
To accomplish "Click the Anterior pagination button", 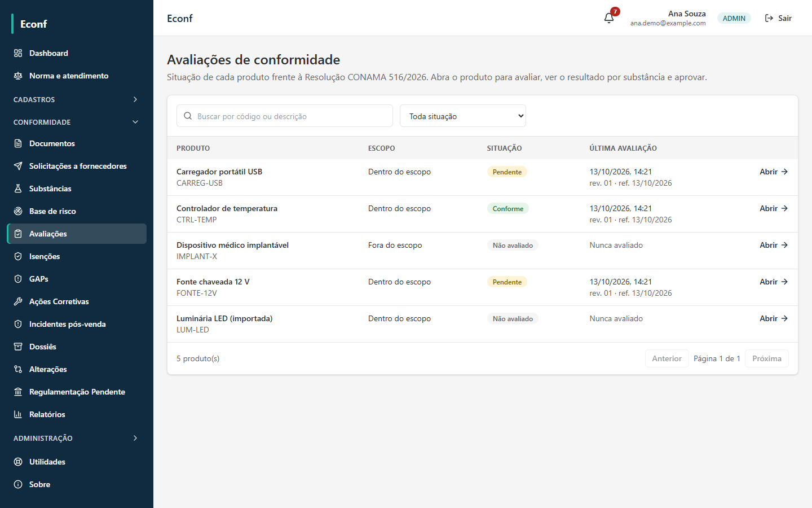I will [667, 358].
